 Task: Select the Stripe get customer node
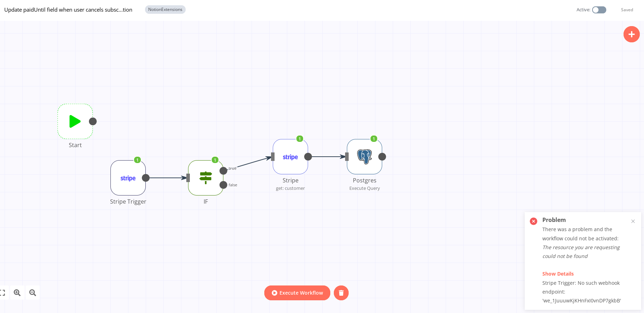290,157
